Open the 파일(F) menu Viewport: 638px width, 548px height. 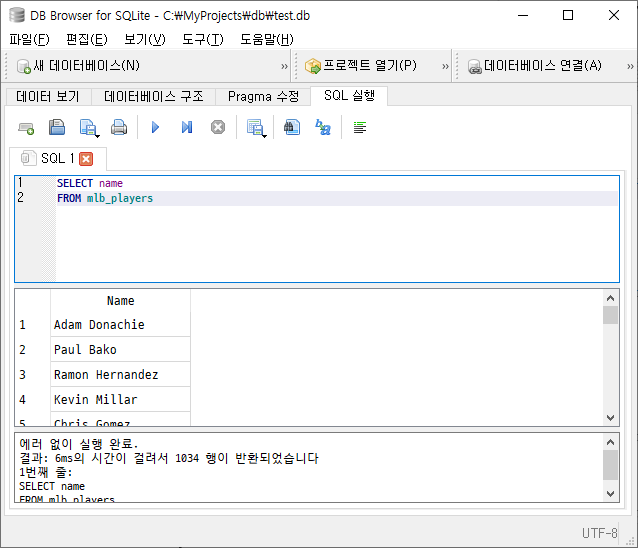tap(29, 39)
